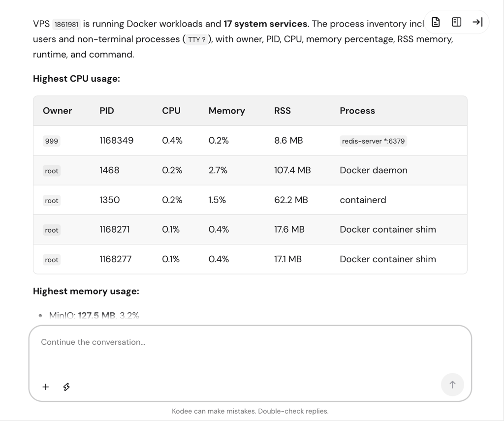504x421 pixels.
Task: Click the 17.6 MB RSS value
Action: [289, 229]
